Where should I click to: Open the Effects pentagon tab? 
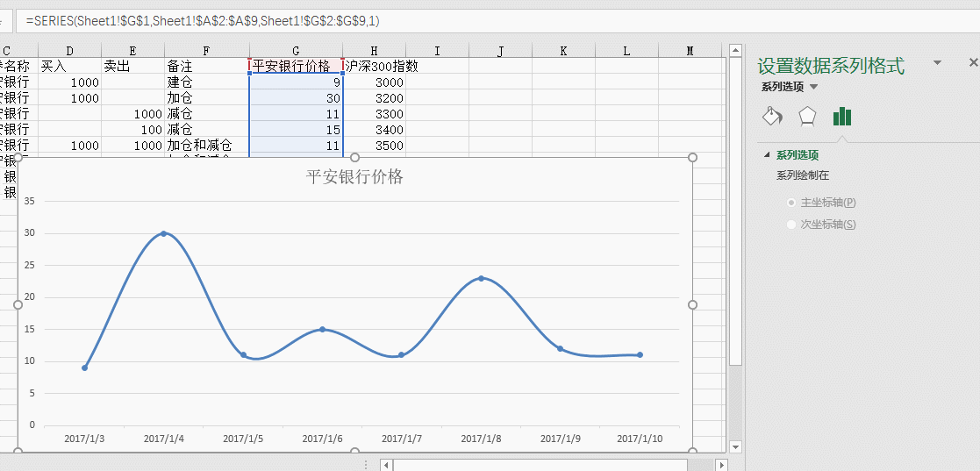(x=806, y=117)
